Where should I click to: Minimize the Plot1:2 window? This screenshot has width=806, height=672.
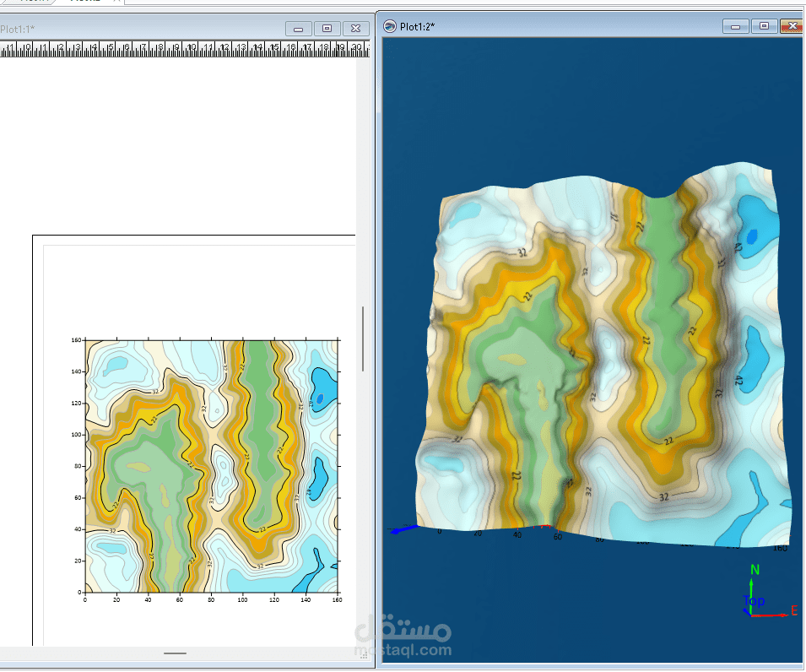736,26
